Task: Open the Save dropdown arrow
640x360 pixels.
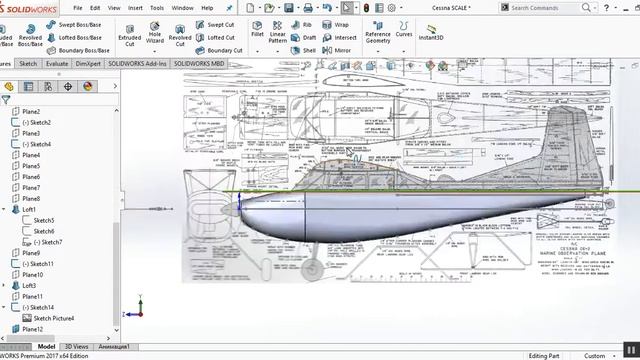Action: pyautogui.click(x=298, y=8)
